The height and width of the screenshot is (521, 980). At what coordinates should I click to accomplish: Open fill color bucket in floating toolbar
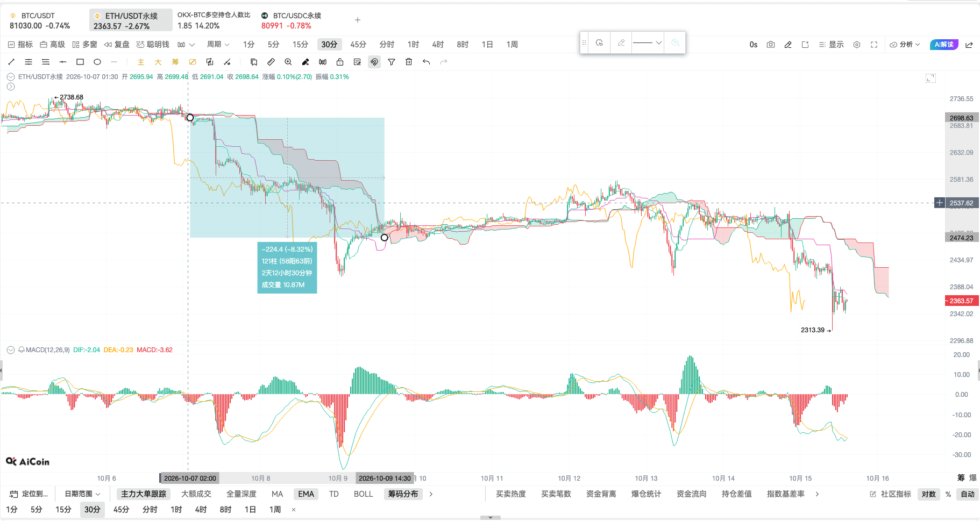click(x=675, y=42)
